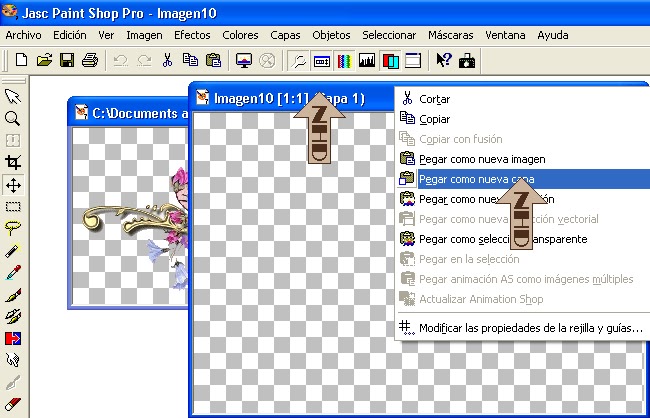Open the Edición menu
650x418 pixels.
click(x=70, y=35)
